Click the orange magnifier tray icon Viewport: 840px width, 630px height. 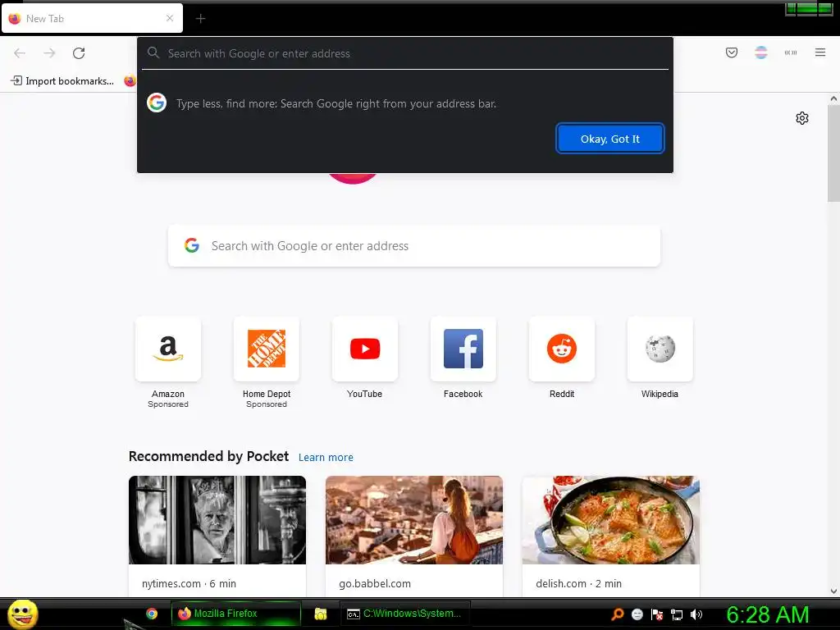618,614
